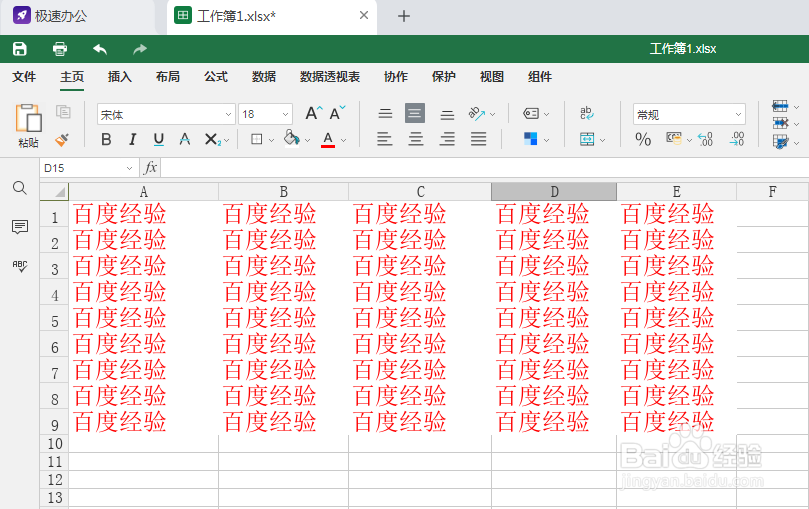Click the Copy icon beside Paste
Image resolution: width=809 pixels, height=509 pixels.
coord(63,111)
